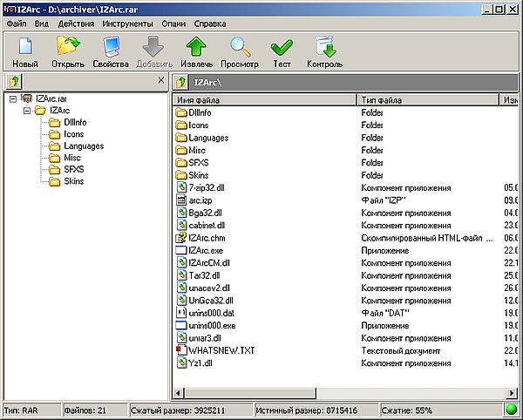523x420 pixels.
Task: Select DllInfo in the folder tree
Action: [75, 122]
